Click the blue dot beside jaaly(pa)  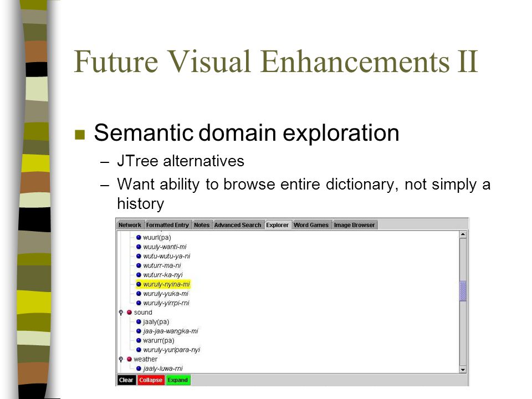(x=139, y=321)
